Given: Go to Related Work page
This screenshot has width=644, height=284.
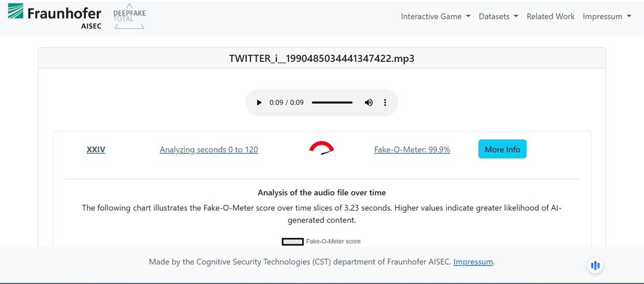Looking at the screenshot, I should 550,17.
